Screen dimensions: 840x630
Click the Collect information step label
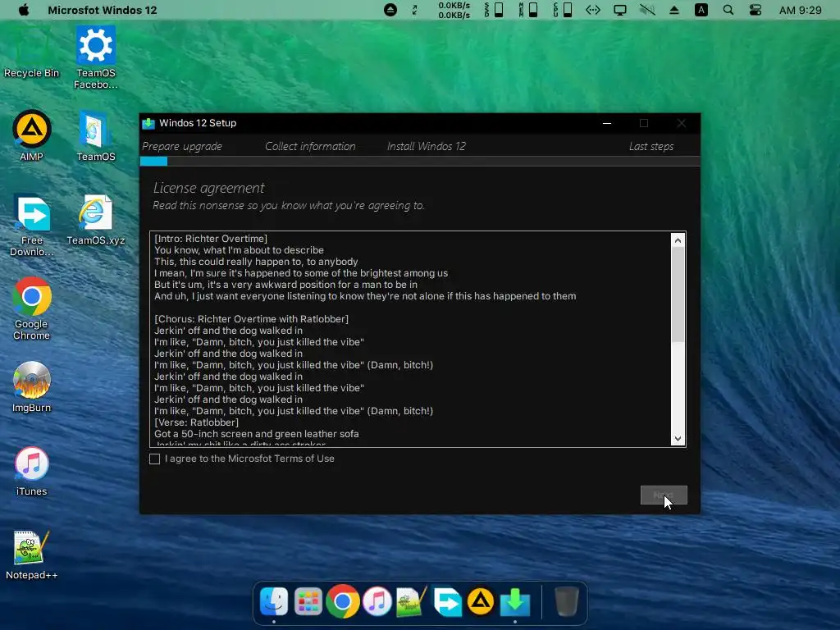click(x=310, y=146)
